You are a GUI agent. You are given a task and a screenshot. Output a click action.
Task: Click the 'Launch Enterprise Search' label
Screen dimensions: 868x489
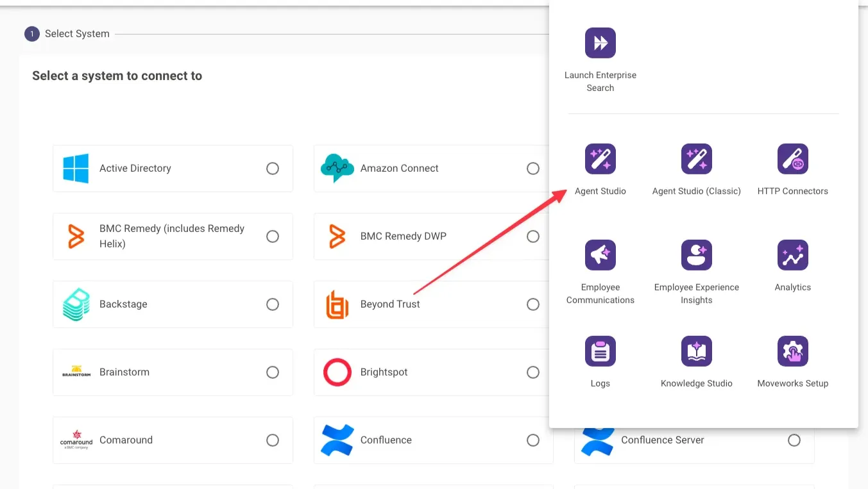point(600,81)
